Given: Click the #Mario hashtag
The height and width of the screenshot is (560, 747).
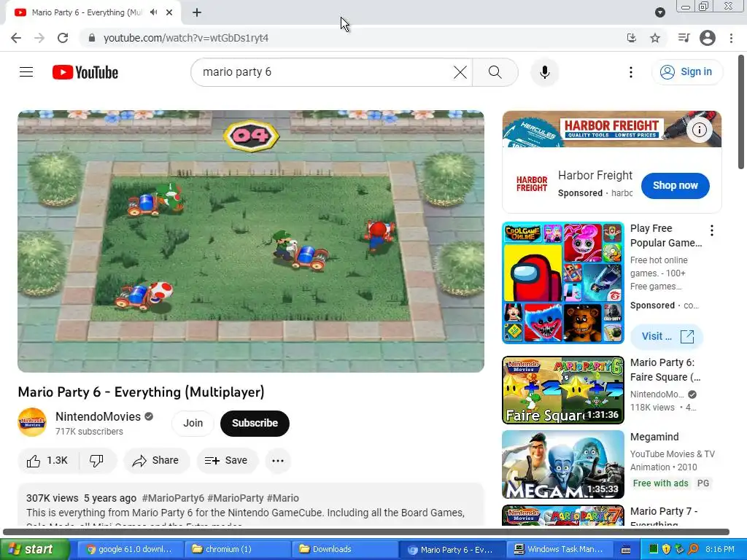Looking at the screenshot, I should tap(283, 498).
